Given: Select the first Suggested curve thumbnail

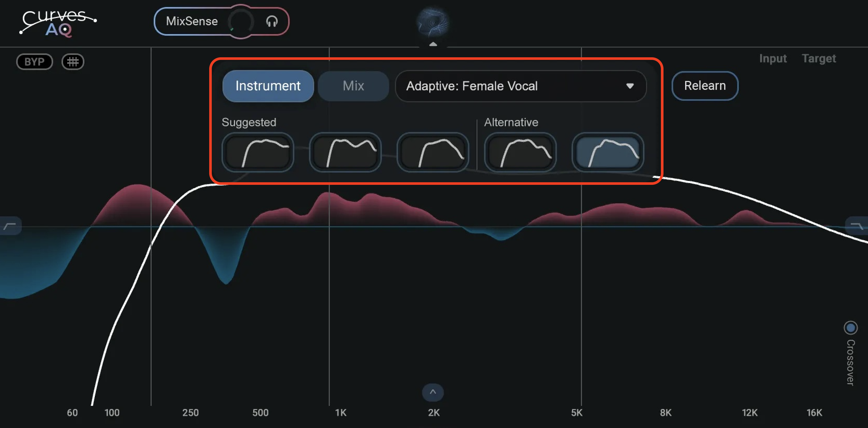Looking at the screenshot, I should tap(258, 152).
